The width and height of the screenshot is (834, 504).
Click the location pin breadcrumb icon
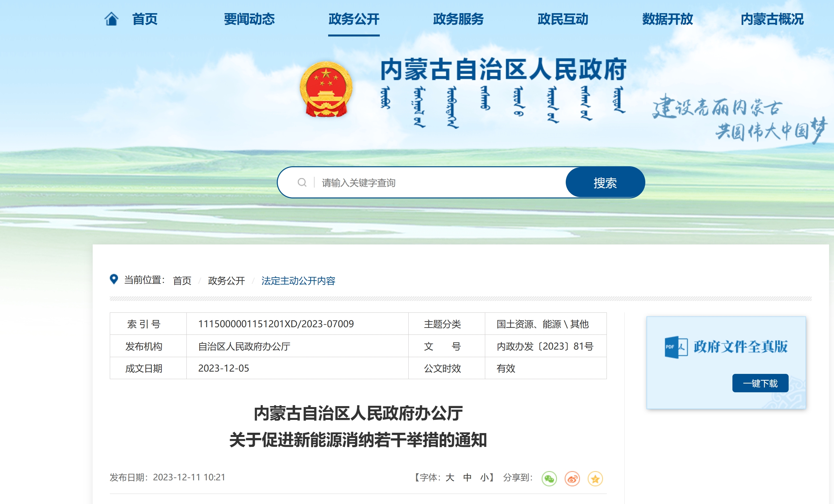114,279
